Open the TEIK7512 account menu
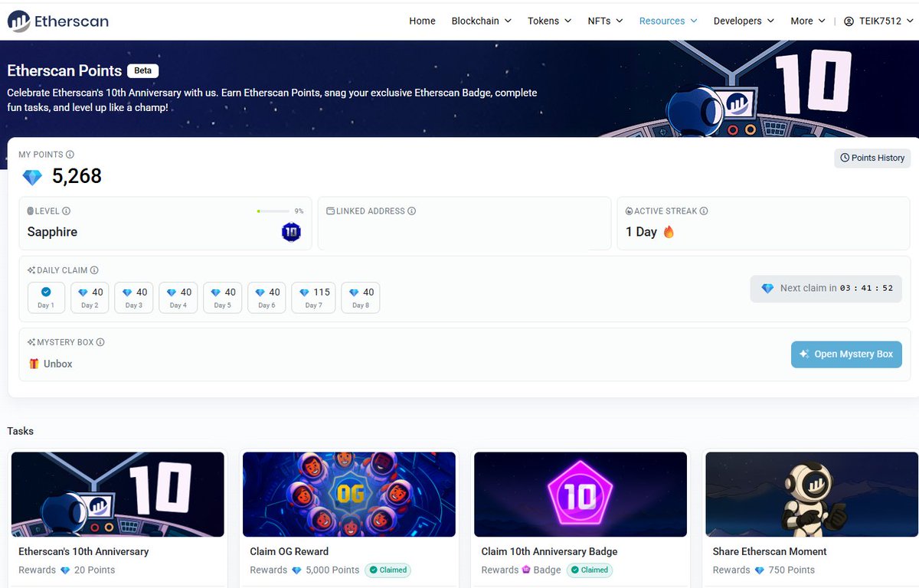Screen dimensions: 919x588 (878, 21)
